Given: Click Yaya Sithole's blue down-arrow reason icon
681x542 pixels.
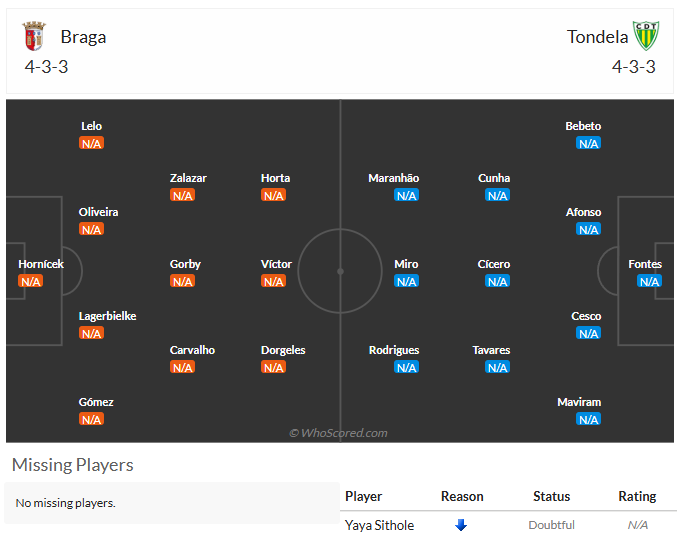Looking at the screenshot, I should tap(461, 525).
